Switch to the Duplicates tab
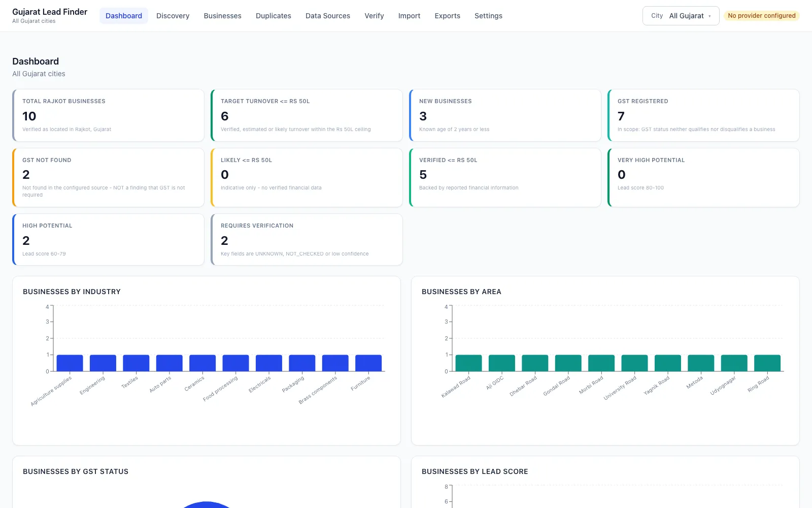This screenshot has height=508, width=812. (x=274, y=16)
